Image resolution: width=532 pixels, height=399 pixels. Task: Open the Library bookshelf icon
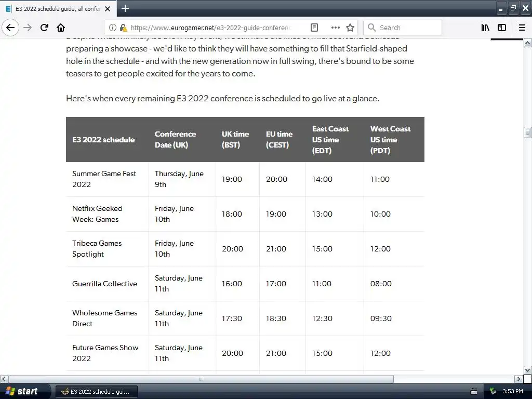pos(485,28)
